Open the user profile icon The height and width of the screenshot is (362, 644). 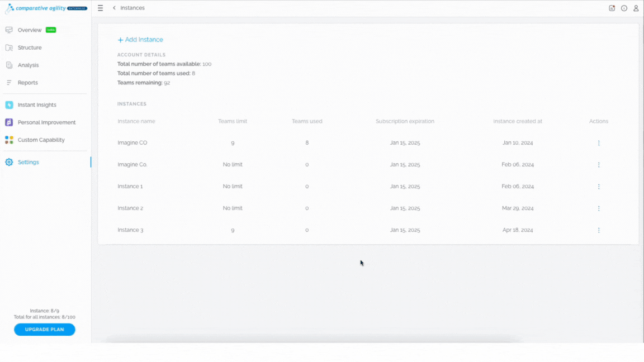(x=636, y=8)
